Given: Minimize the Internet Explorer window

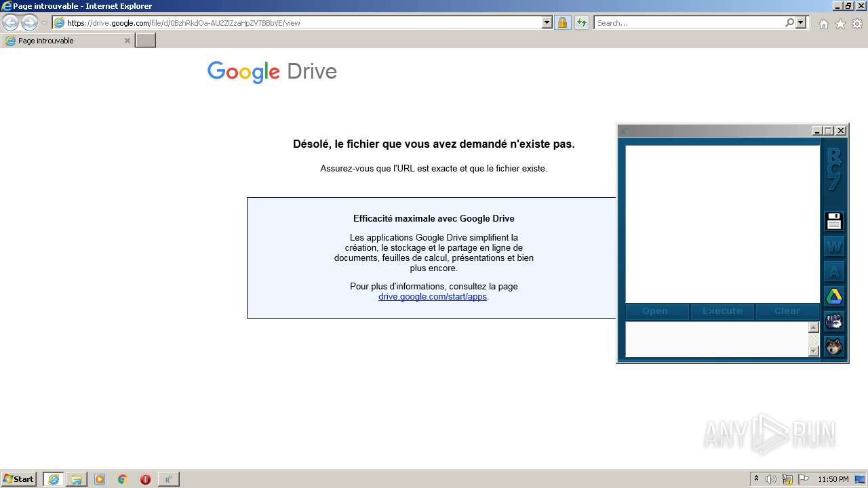Looking at the screenshot, I should pos(837,5).
